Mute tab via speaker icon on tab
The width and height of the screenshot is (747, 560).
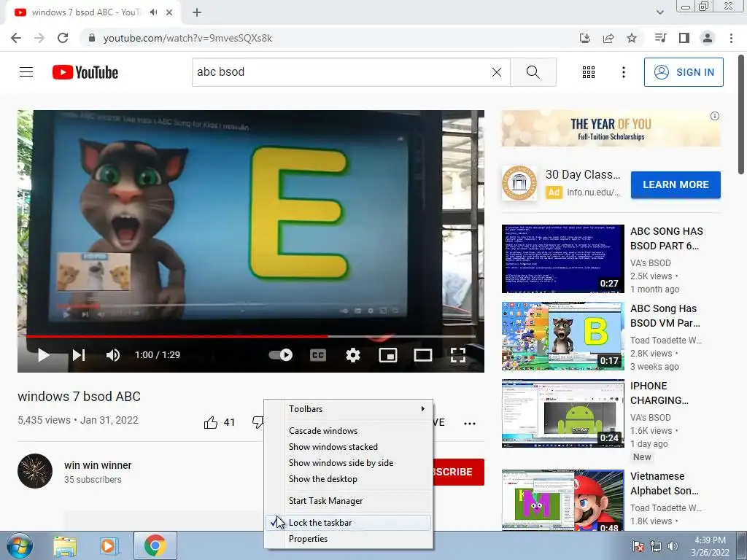[x=153, y=12]
